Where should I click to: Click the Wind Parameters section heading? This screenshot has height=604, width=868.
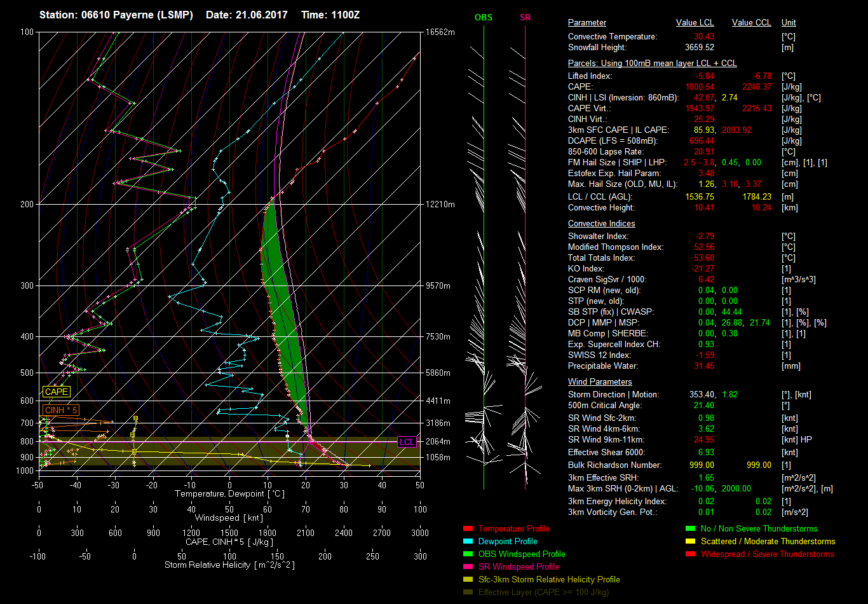[x=600, y=382]
